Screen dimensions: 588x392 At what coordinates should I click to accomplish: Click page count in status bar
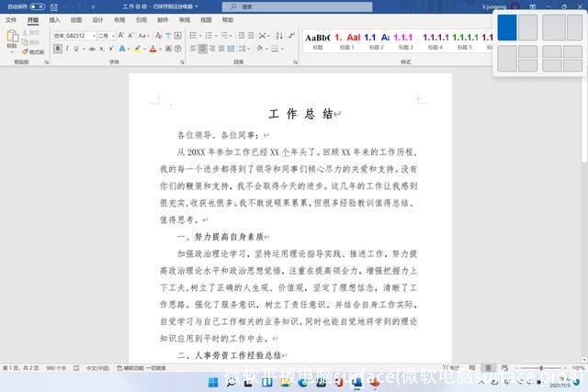pos(20,368)
